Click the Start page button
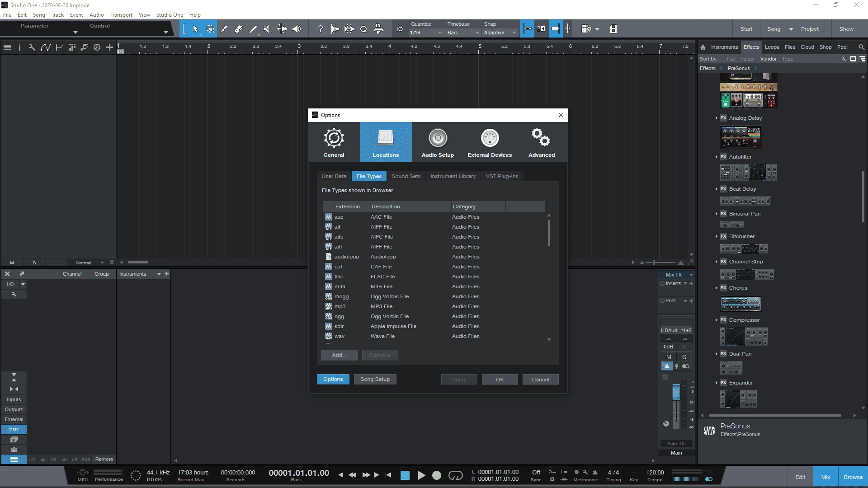Viewport: 868px width, 488px height. click(x=746, y=29)
